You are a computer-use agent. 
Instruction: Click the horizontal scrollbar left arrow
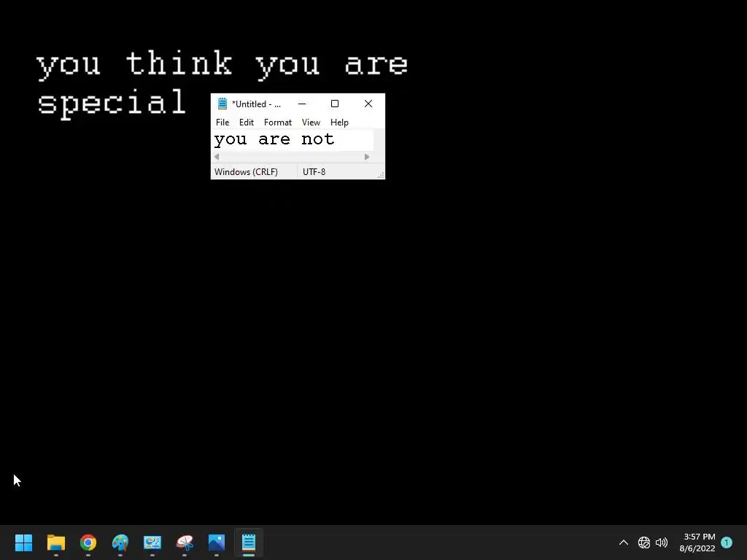217,157
